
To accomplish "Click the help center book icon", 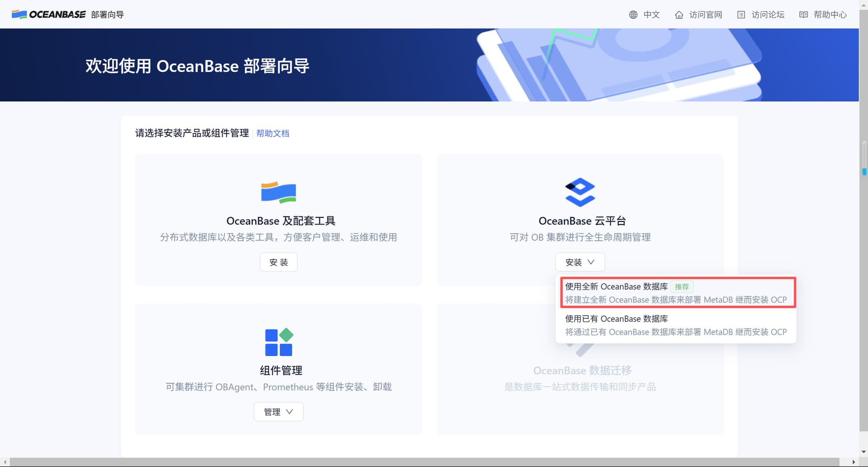I will click(x=803, y=15).
